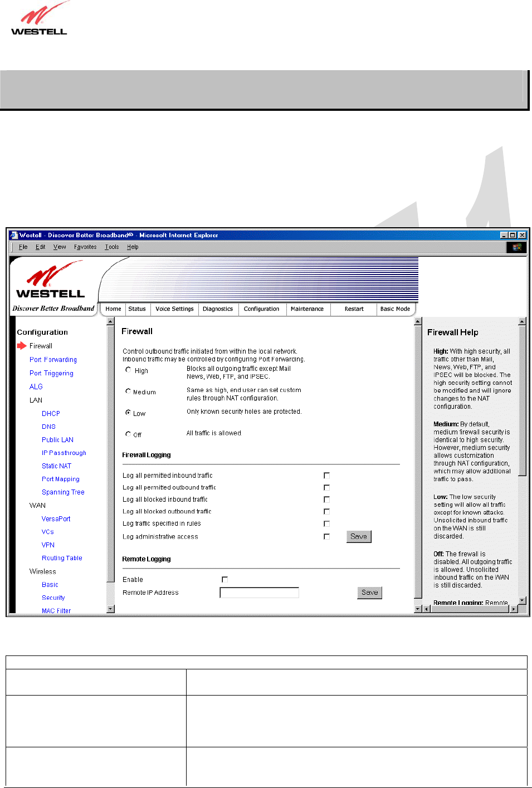Enable Log traffic specified in rules
The image size is (532, 788).
(326, 524)
